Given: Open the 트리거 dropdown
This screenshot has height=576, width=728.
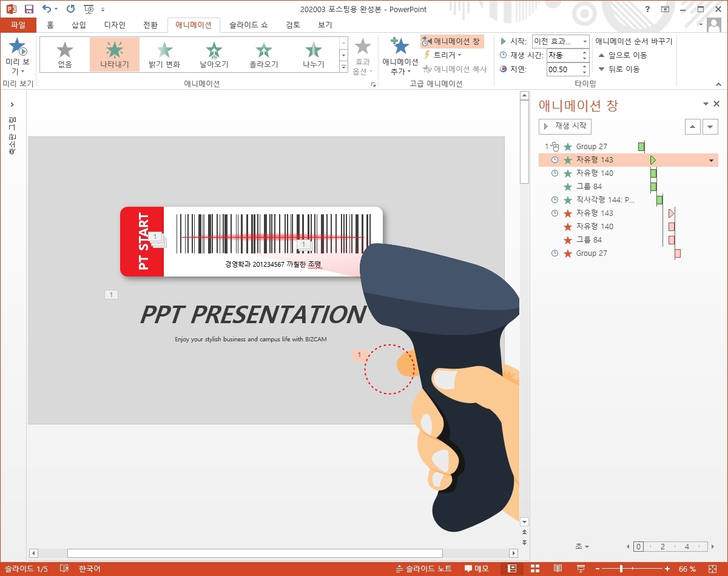Looking at the screenshot, I should coord(442,55).
